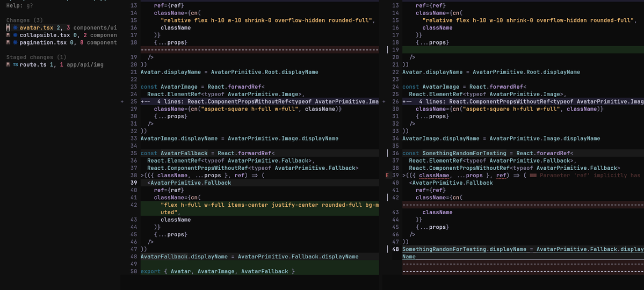
Task: Click 'muted",' wrapped continuation line in left pane
Action: (170, 212)
